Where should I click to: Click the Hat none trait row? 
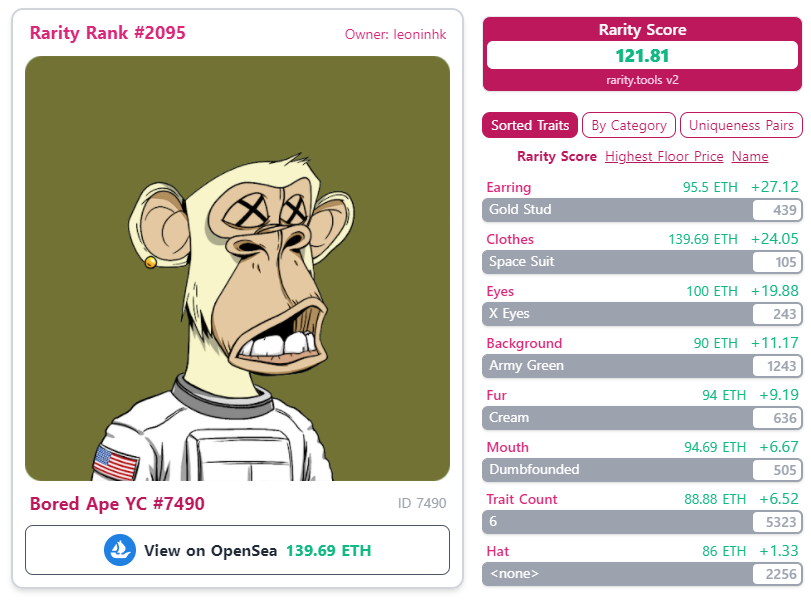642,574
